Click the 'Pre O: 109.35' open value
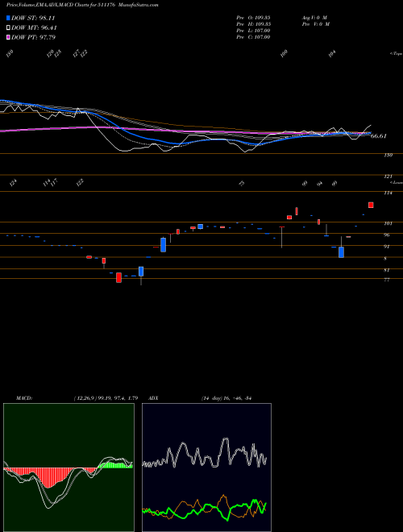 [x=253, y=17]
